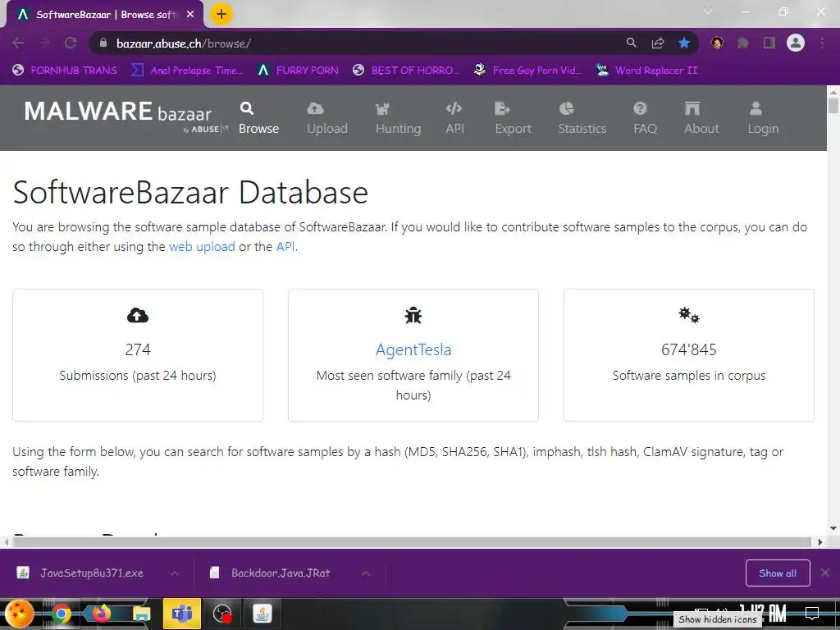View the Statistics page
Image resolution: width=840 pixels, height=630 pixels.
(582, 119)
